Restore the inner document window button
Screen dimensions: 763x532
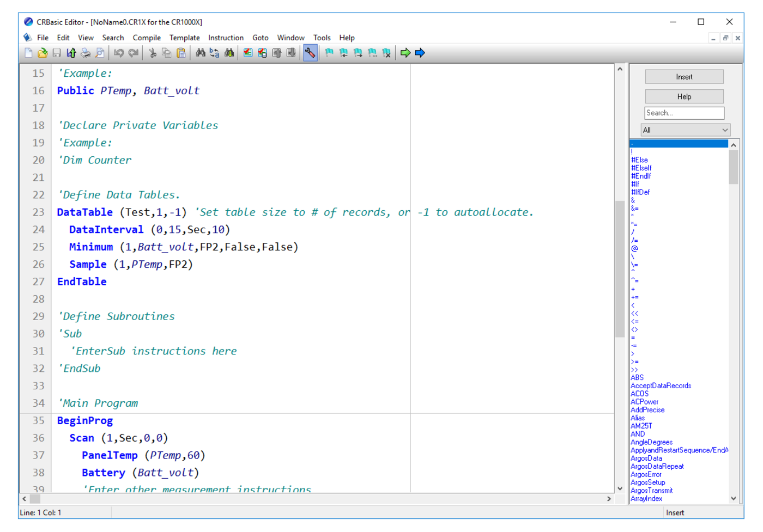point(725,38)
